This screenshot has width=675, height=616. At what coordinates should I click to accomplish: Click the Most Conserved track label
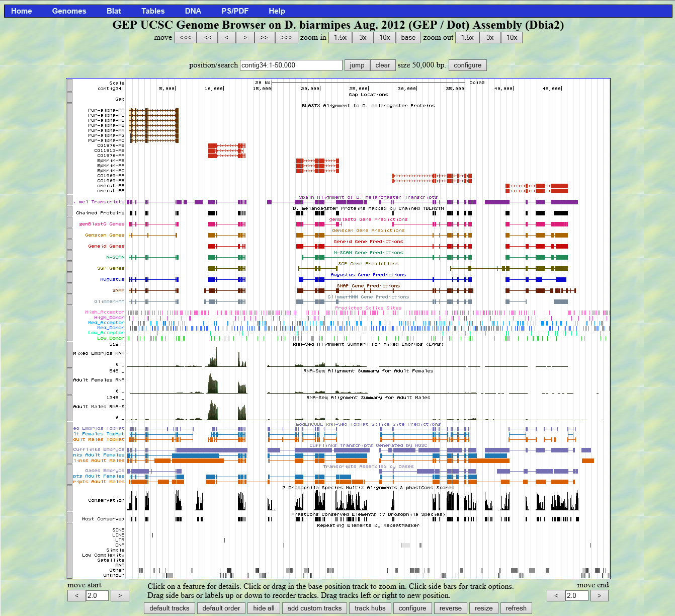[103, 519]
